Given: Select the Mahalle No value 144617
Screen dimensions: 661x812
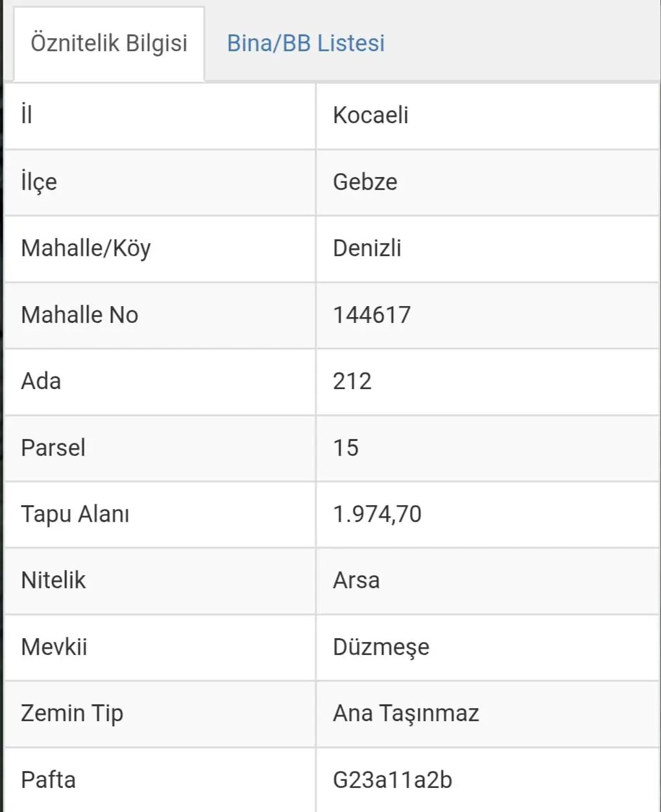Looking at the screenshot, I should tap(372, 315).
